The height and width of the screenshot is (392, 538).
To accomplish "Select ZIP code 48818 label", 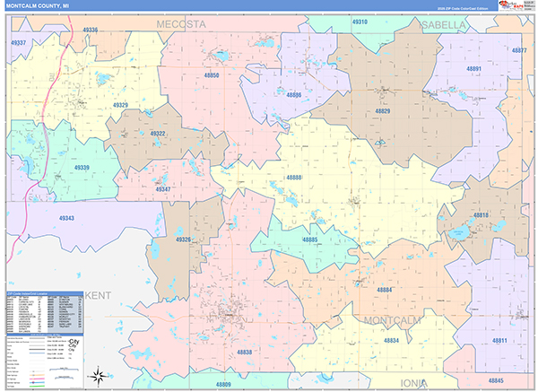I will 481,215.
